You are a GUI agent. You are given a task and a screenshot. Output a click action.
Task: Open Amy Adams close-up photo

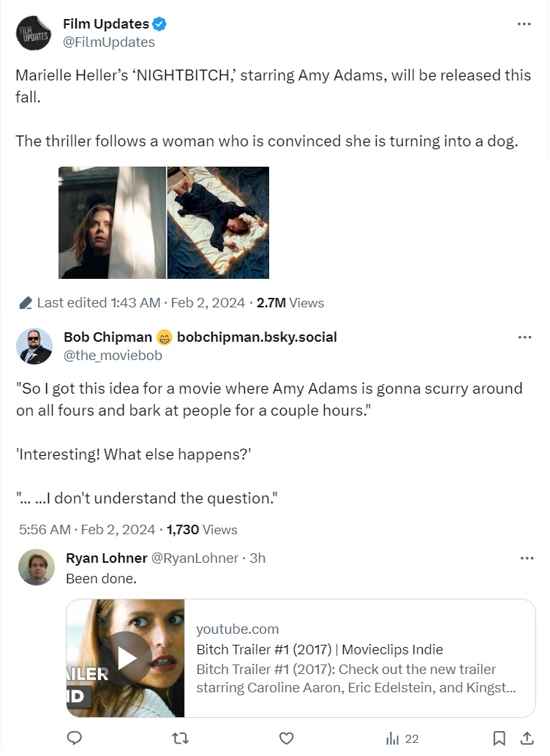(x=112, y=222)
